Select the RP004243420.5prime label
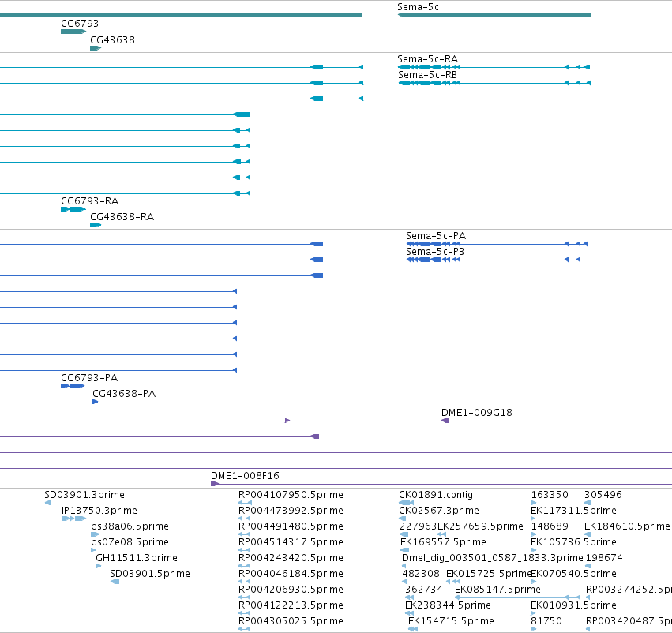Image resolution: width=672 pixels, height=633 pixels. click(291, 557)
